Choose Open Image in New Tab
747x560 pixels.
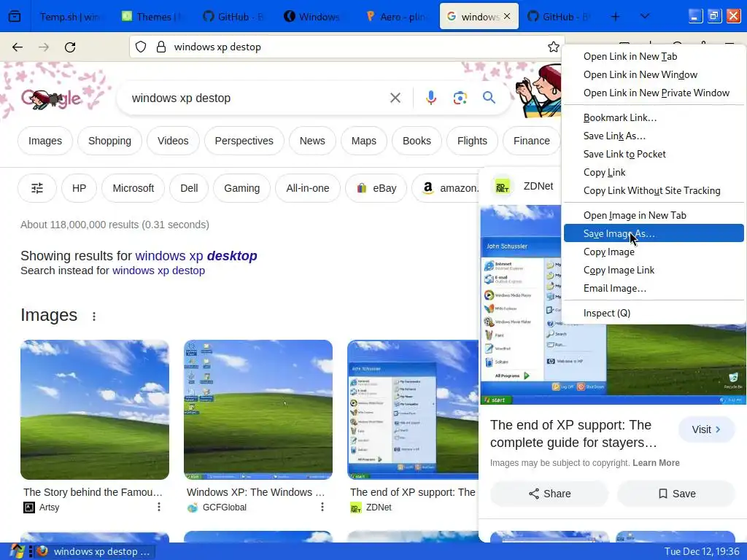point(654,215)
